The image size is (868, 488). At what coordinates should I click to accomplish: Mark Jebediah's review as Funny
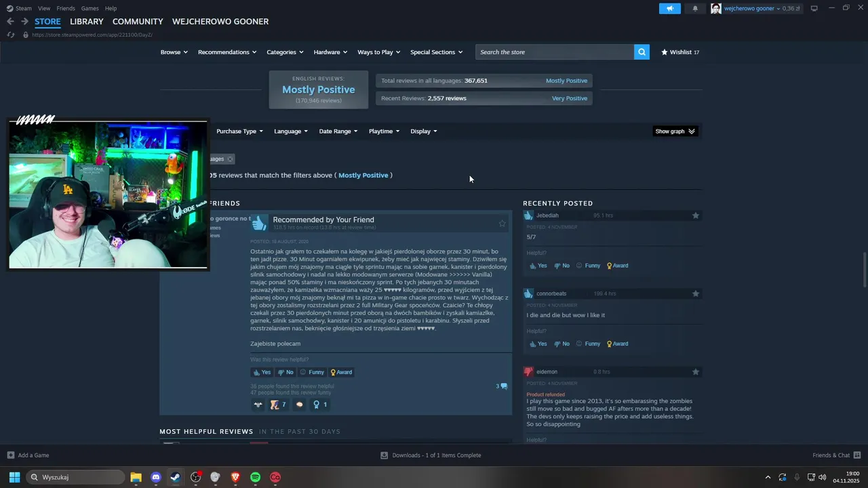588,266
